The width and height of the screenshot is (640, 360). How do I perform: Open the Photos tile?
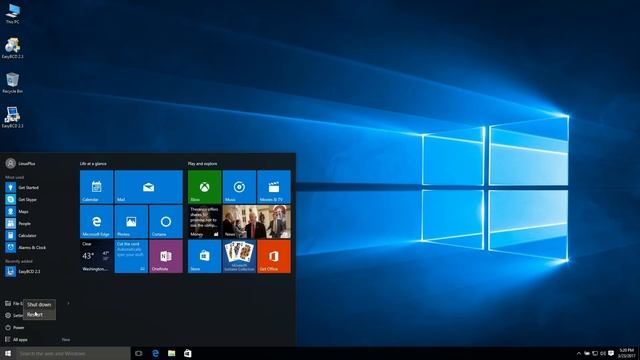pyautogui.click(x=131, y=221)
